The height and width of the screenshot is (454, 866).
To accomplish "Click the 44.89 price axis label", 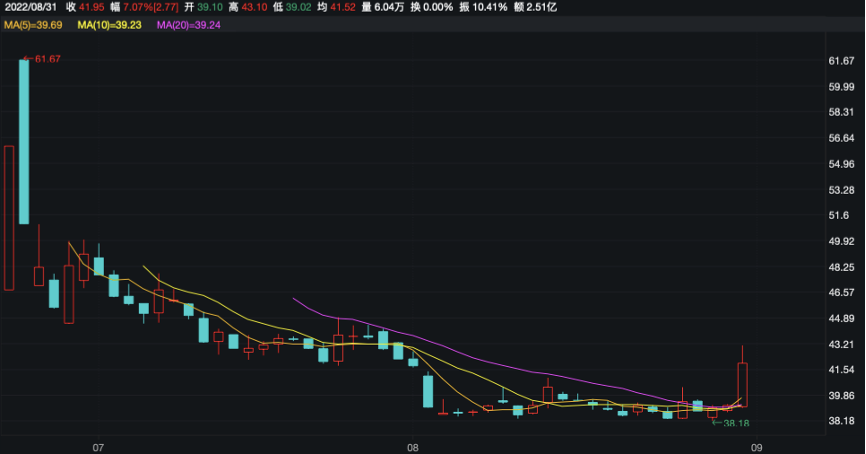I will point(841,319).
